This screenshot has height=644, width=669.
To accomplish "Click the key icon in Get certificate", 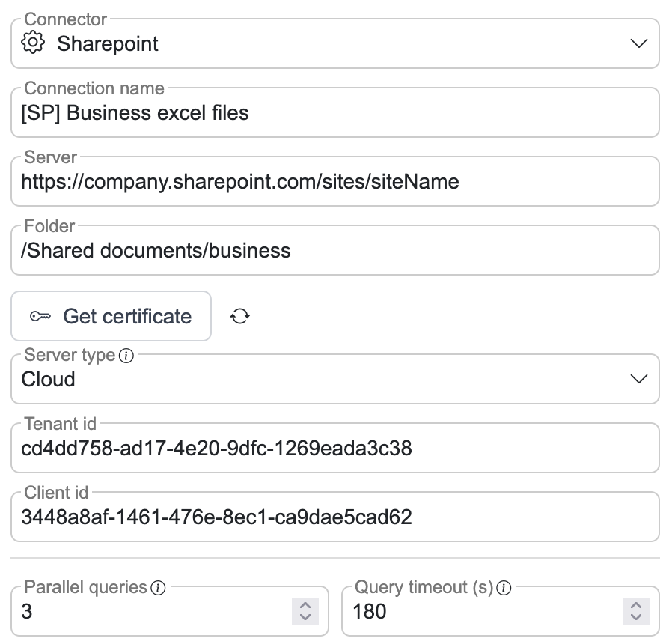I will pyautogui.click(x=40, y=316).
